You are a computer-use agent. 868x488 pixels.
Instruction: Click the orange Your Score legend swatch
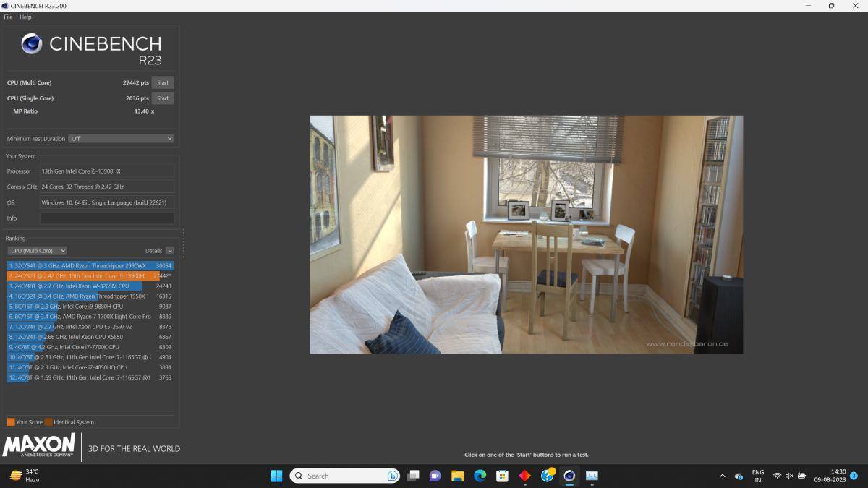(11, 422)
